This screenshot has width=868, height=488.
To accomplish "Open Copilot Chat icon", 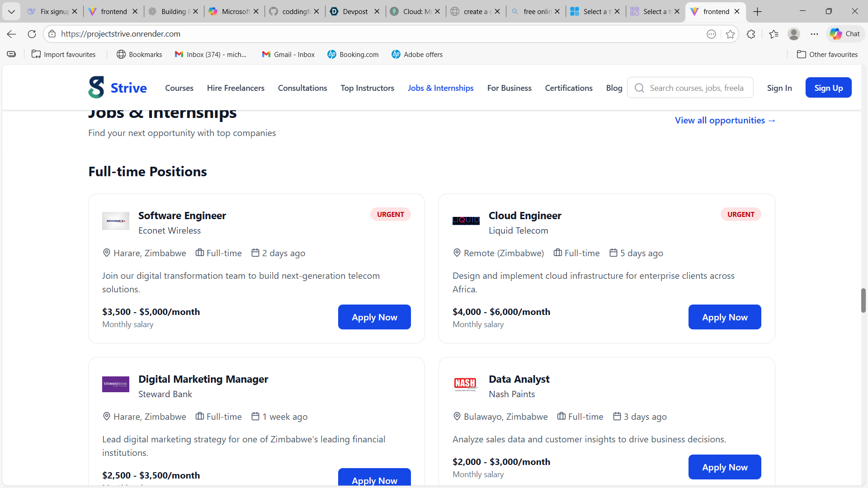I will coord(844,34).
